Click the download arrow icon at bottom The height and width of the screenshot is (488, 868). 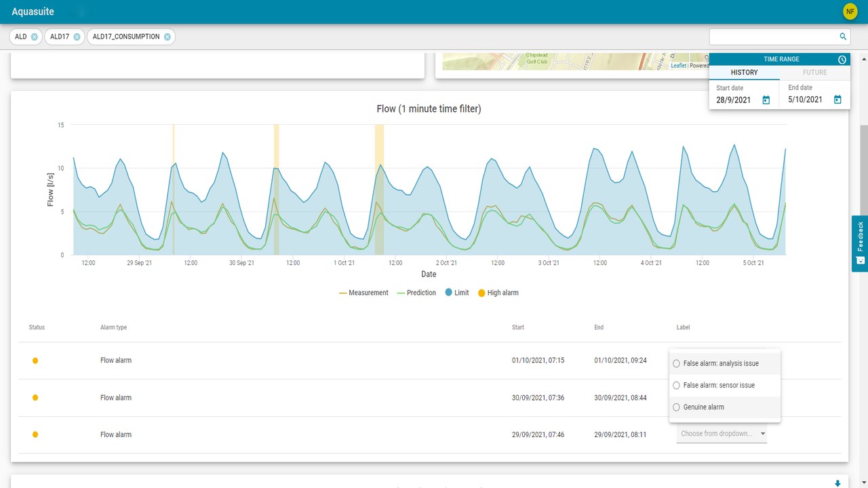(x=837, y=483)
